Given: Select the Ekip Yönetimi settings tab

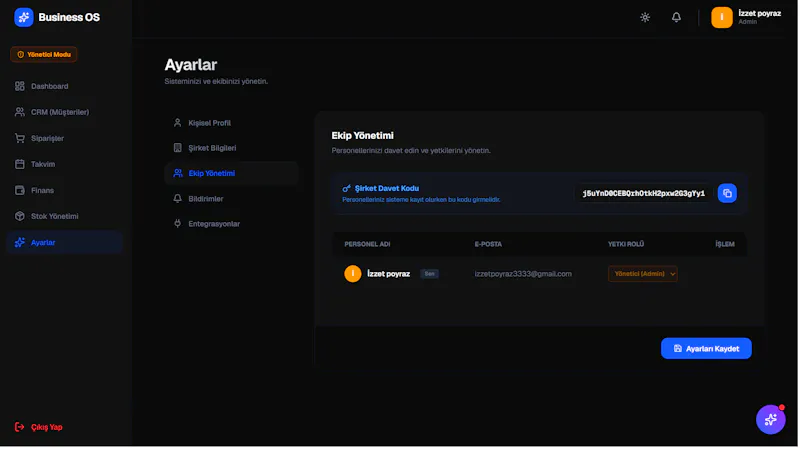Looking at the screenshot, I should 232,173.
